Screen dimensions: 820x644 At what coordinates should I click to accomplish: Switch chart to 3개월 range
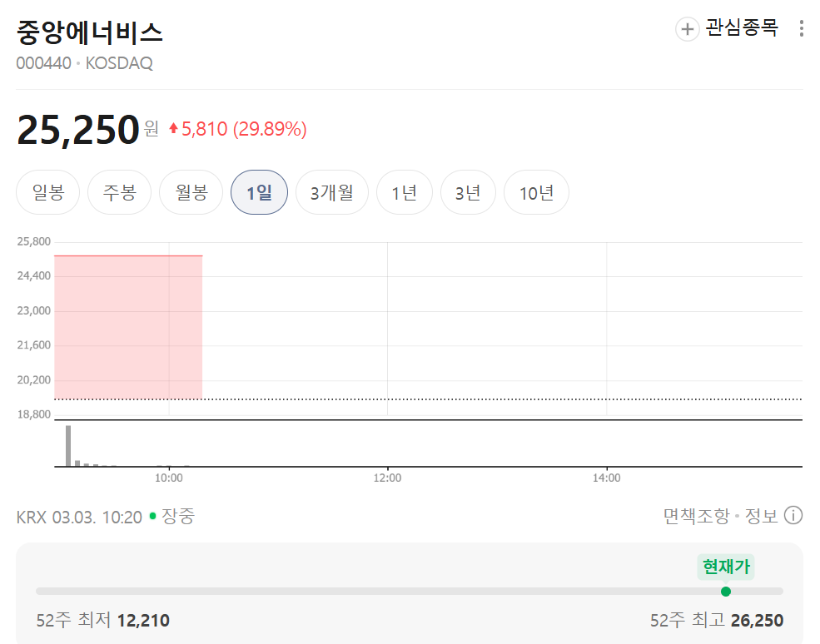pyautogui.click(x=332, y=192)
